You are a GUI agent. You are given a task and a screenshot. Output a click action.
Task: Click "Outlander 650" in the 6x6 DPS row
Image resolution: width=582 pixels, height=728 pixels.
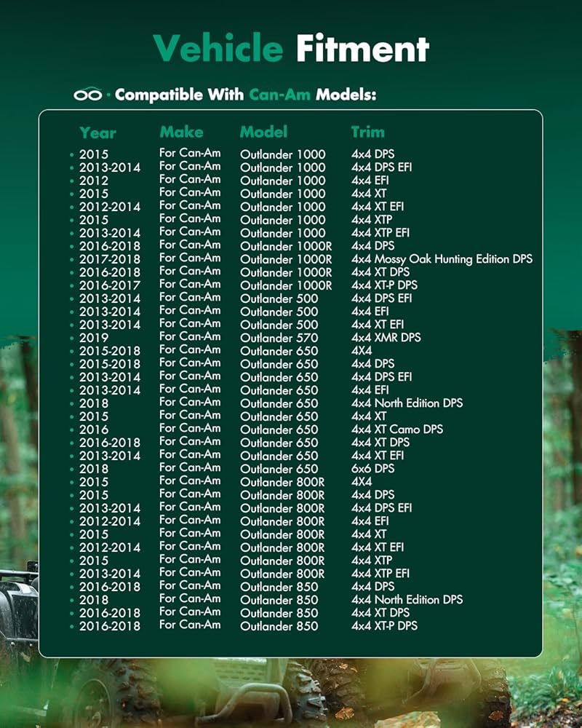pos(279,469)
